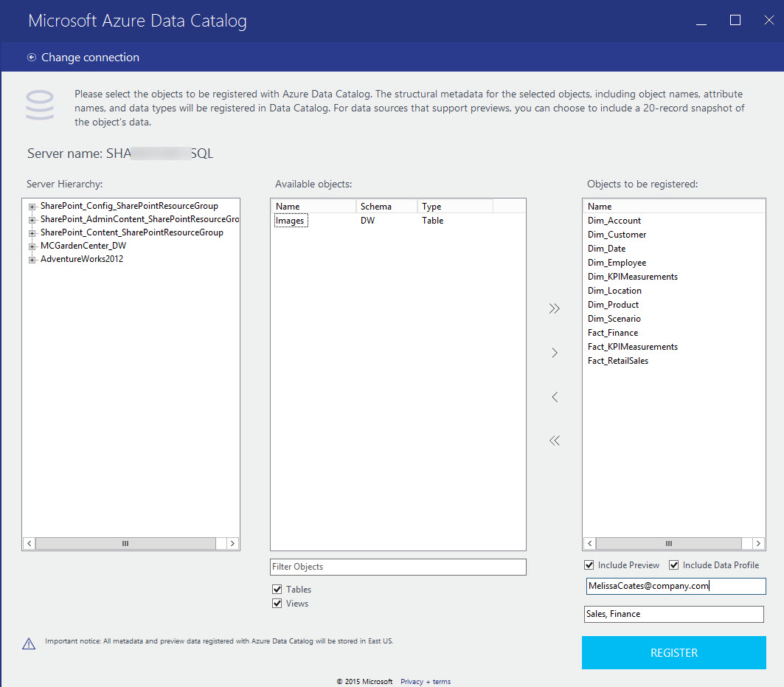This screenshot has width=784, height=687.
Task: Select Dim_KPIMeasurements in registered objects
Action: (633, 277)
